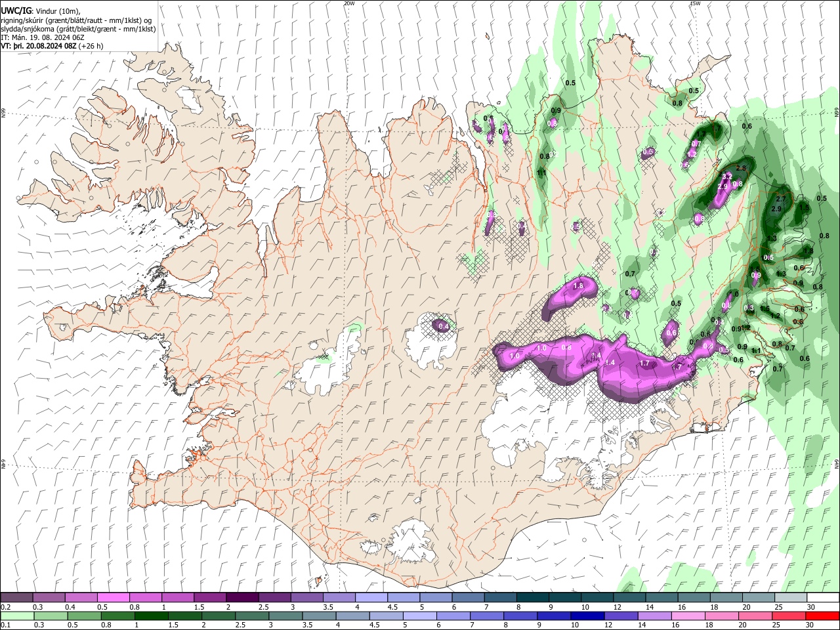This screenshot has height=630, width=840.
Task: Pick the dark mauve 0.2 swatch in upper legend
Action: tap(16, 597)
